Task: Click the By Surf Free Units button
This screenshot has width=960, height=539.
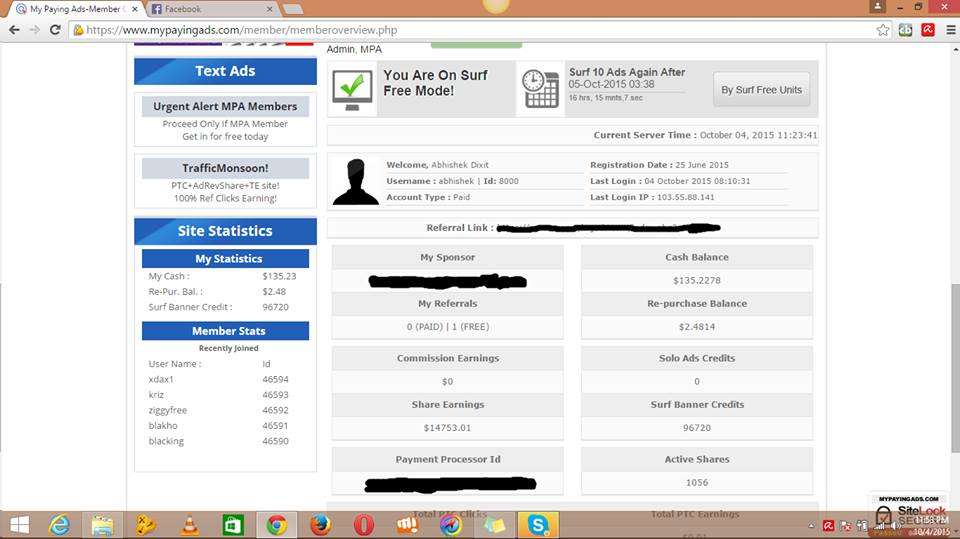Action: [x=761, y=89]
